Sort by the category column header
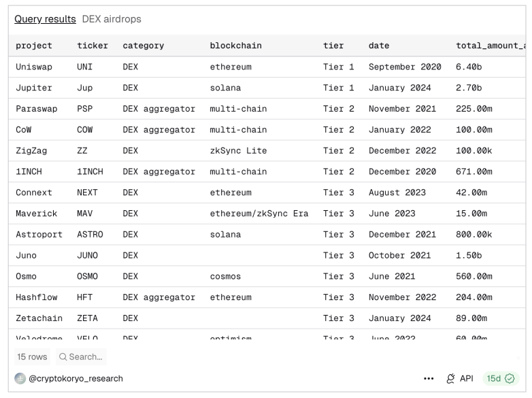 pos(143,46)
